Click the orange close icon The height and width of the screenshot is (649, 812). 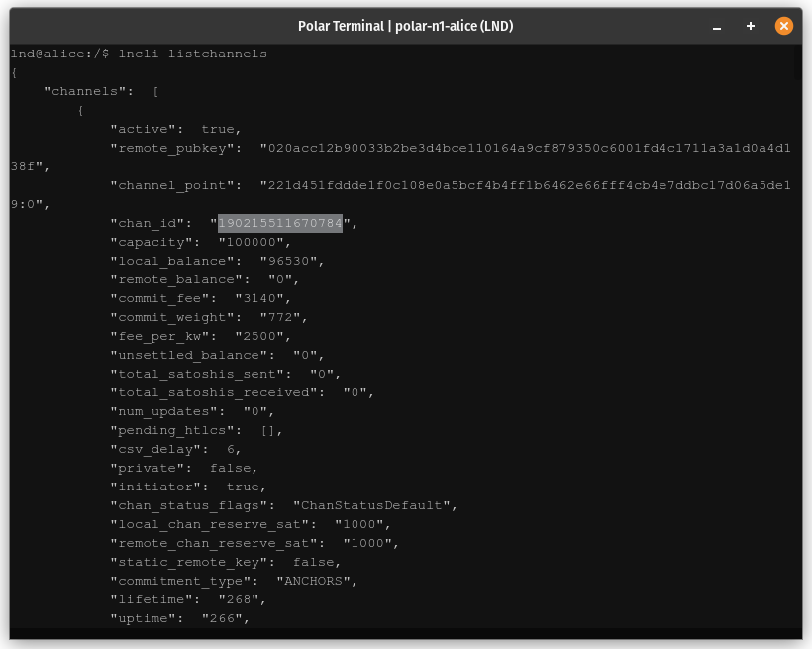(784, 26)
